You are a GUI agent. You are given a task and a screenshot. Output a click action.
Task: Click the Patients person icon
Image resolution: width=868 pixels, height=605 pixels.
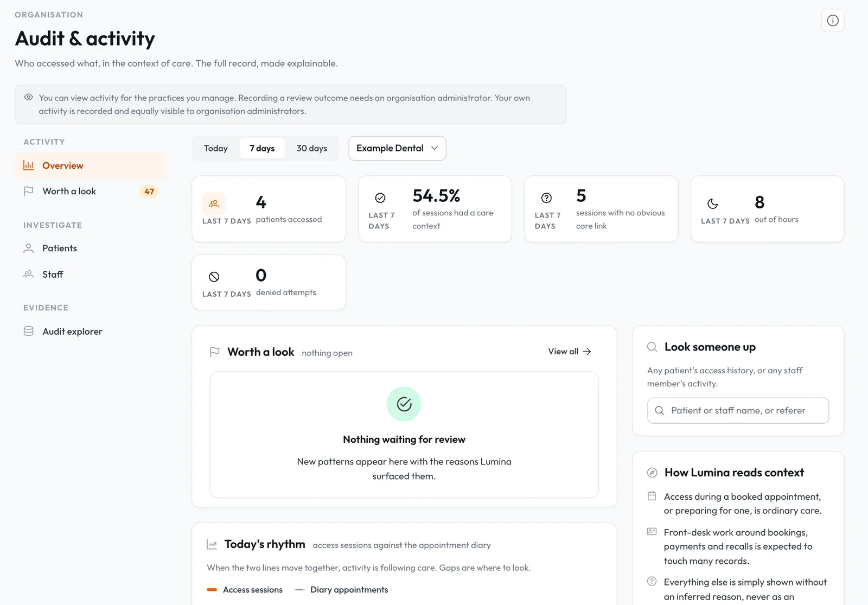29,248
